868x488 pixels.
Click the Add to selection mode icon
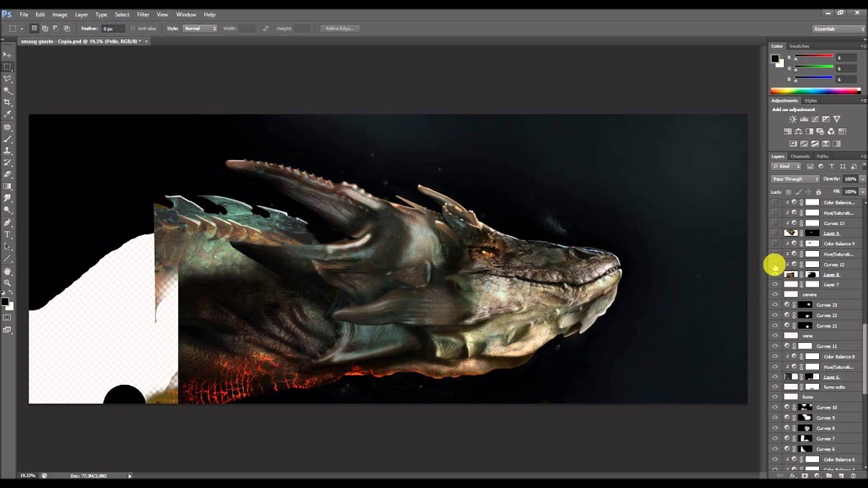tap(45, 28)
